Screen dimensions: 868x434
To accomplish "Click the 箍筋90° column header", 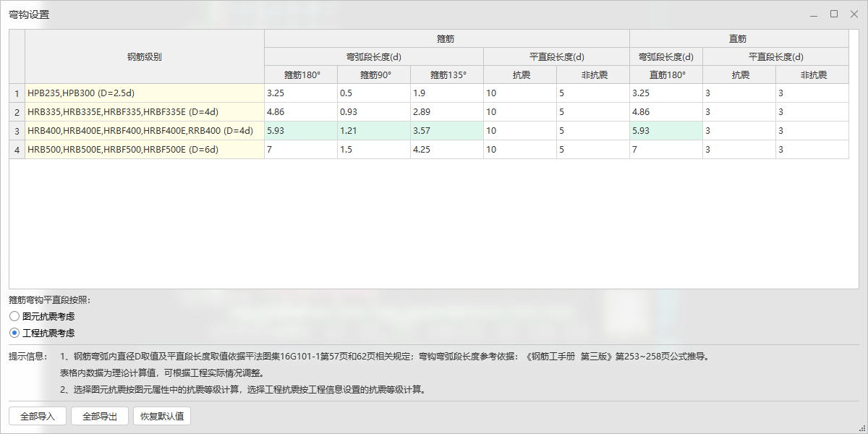I will (374, 75).
